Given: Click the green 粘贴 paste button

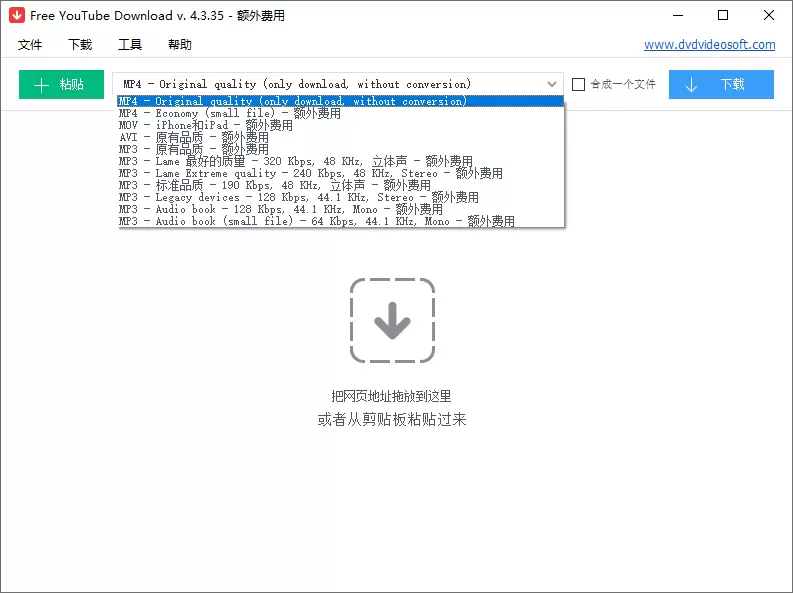Looking at the screenshot, I should 61,84.
